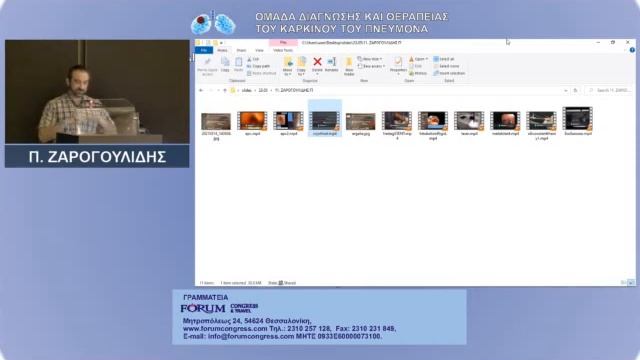The width and height of the screenshot is (640, 360).
Task: Click the Forward navigation arrow
Action: coord(211,90)
